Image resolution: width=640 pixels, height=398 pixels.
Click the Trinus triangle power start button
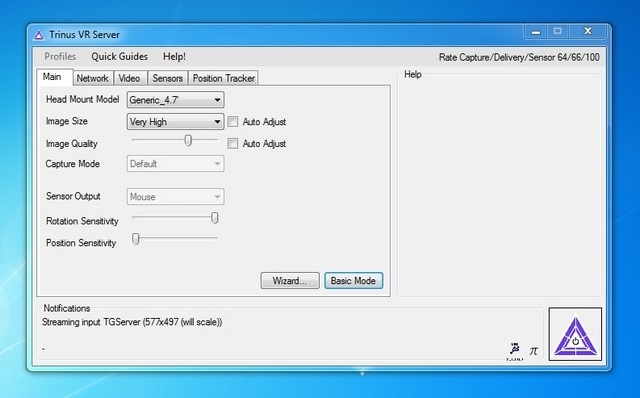click(x=575, y=334)
